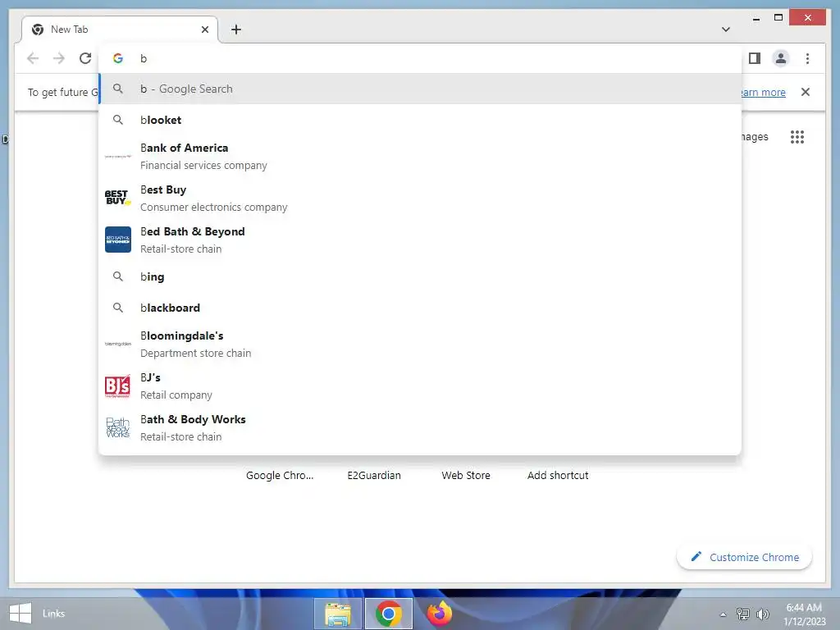
Task: Select the bing suggestion
Action: coord(421,276)
